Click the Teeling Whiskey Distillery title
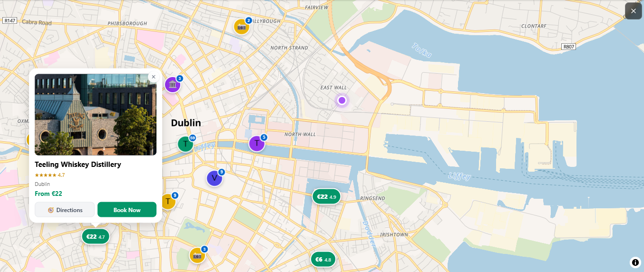644x272 pixels. (78, 165)
